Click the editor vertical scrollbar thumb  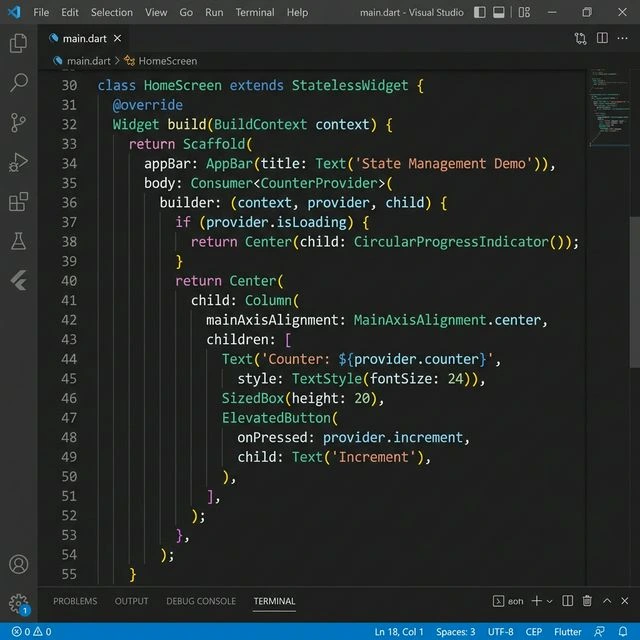(634, 292)
